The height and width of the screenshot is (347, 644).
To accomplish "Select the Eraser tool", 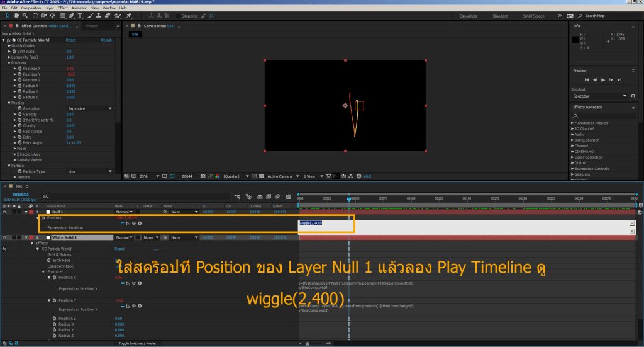I will [109, 15].
